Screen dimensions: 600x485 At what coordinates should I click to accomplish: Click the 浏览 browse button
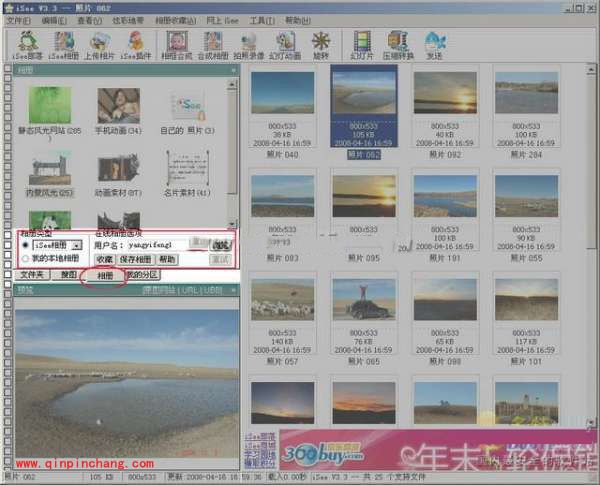click(221, 245)
